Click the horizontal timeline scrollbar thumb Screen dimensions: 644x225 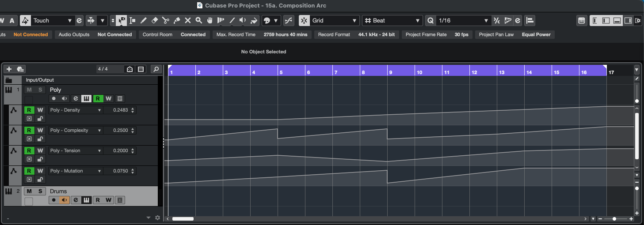tap(183, 218)
